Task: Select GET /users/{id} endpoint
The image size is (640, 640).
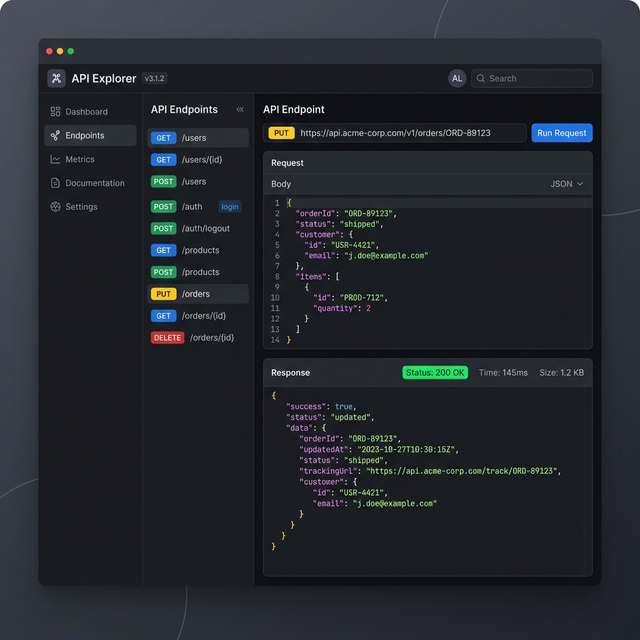Action: [198, 160]
